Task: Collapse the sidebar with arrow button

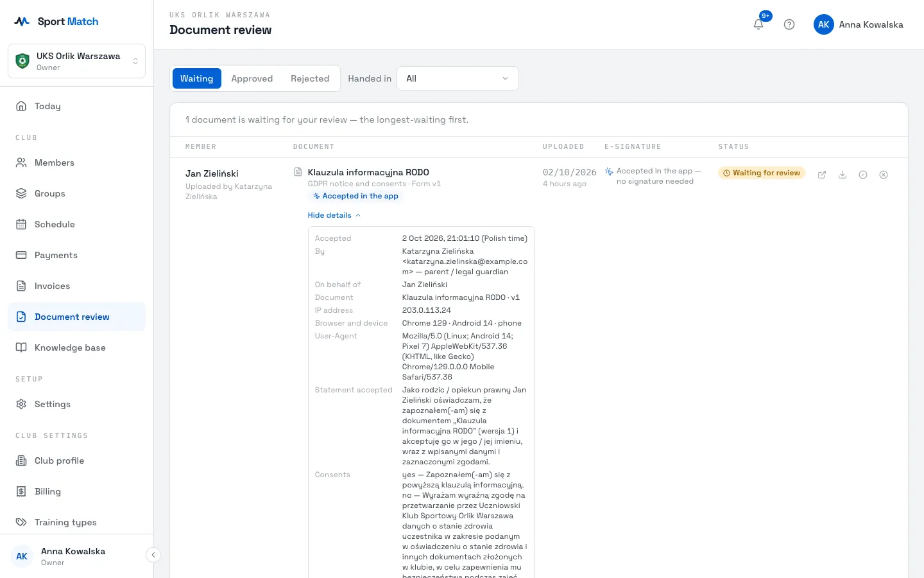Action: click(153, 555)
